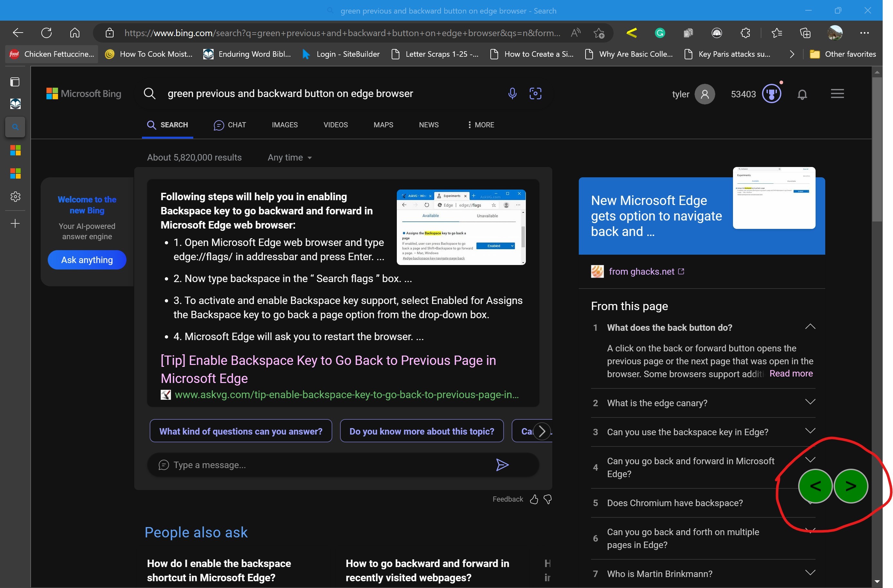This screenshot has width=893, height=588.
Task: Open the askvg.com Backspace tip link
Action: pyautogui.click(x=328, y=369)
